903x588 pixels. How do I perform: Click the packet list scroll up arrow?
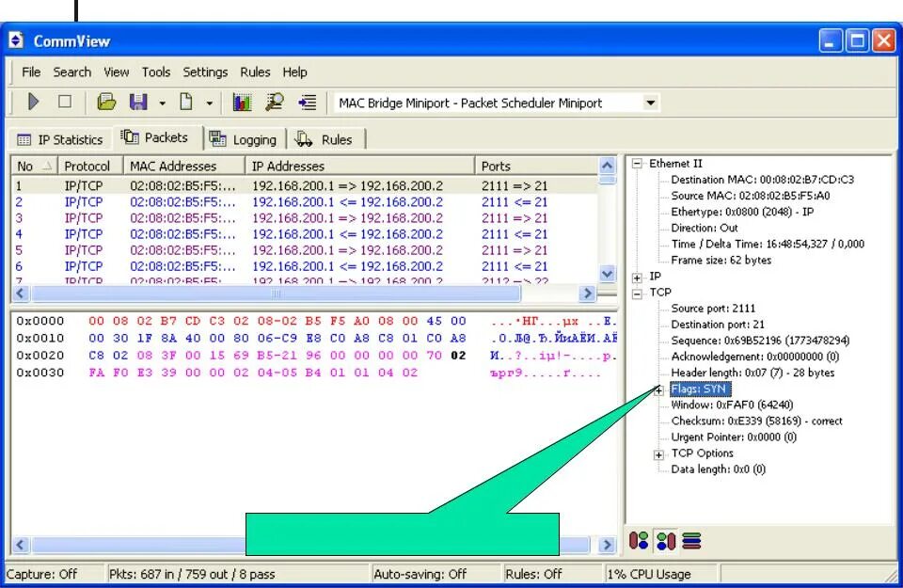point(607,166)
